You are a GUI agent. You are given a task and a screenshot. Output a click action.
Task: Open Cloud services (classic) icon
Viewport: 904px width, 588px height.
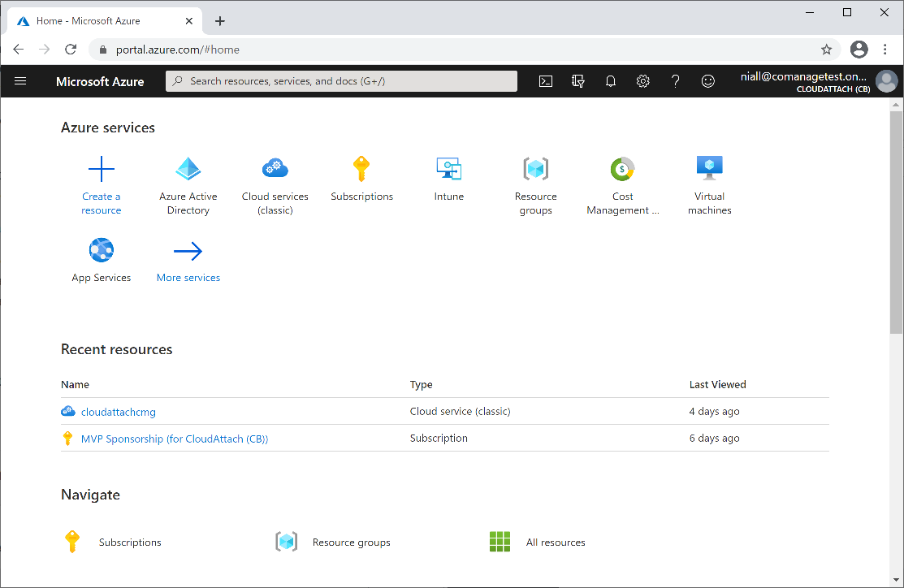coord(275,168)
